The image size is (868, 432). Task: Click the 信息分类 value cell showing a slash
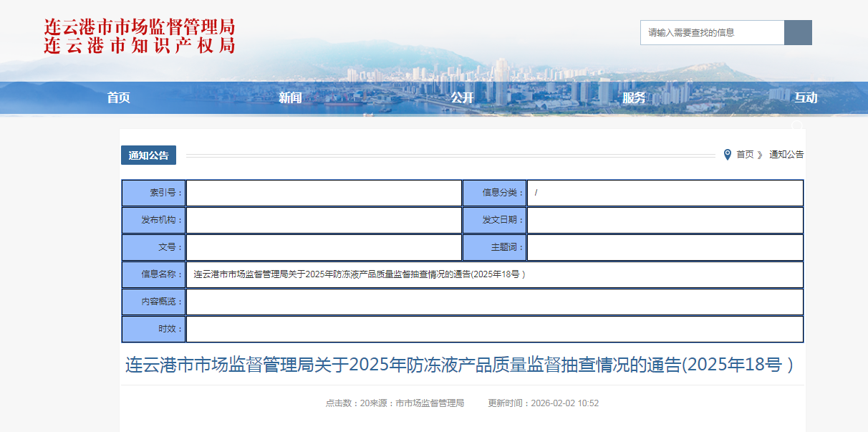pos(665,193)
